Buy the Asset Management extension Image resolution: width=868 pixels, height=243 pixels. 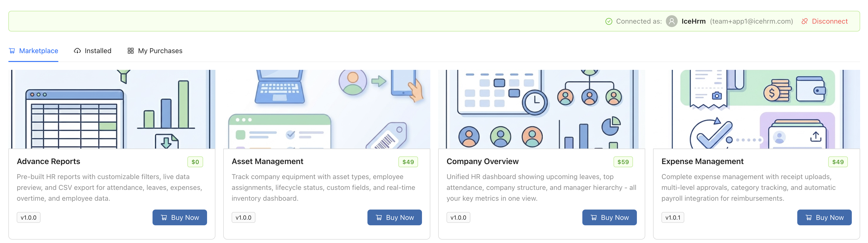(394, 217)
